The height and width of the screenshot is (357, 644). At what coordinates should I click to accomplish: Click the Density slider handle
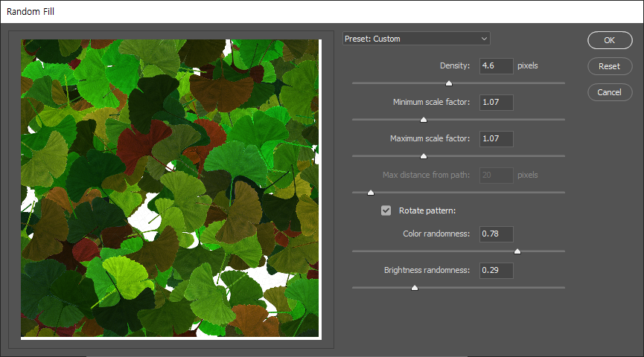(449, 83)
